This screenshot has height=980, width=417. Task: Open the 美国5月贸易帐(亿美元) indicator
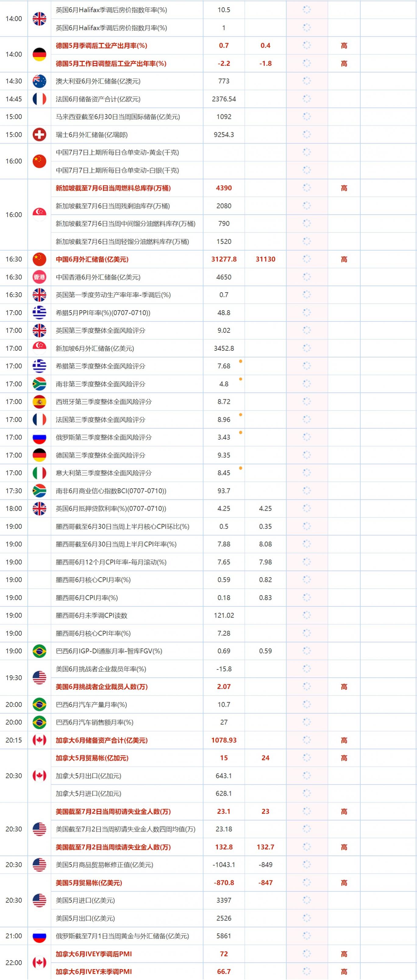89,882
